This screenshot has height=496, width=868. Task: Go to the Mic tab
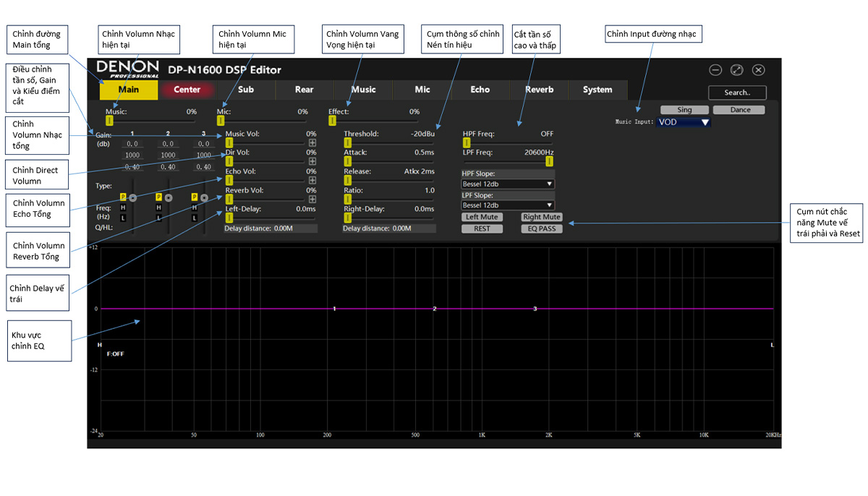pyautogui.click(x=422, y=90)
